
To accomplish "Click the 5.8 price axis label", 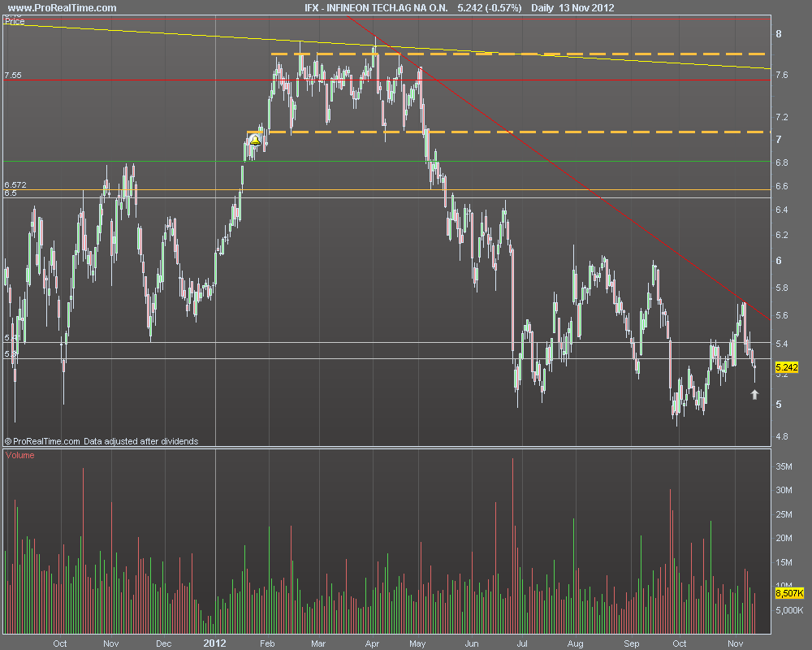I will (x=781, y=288).
